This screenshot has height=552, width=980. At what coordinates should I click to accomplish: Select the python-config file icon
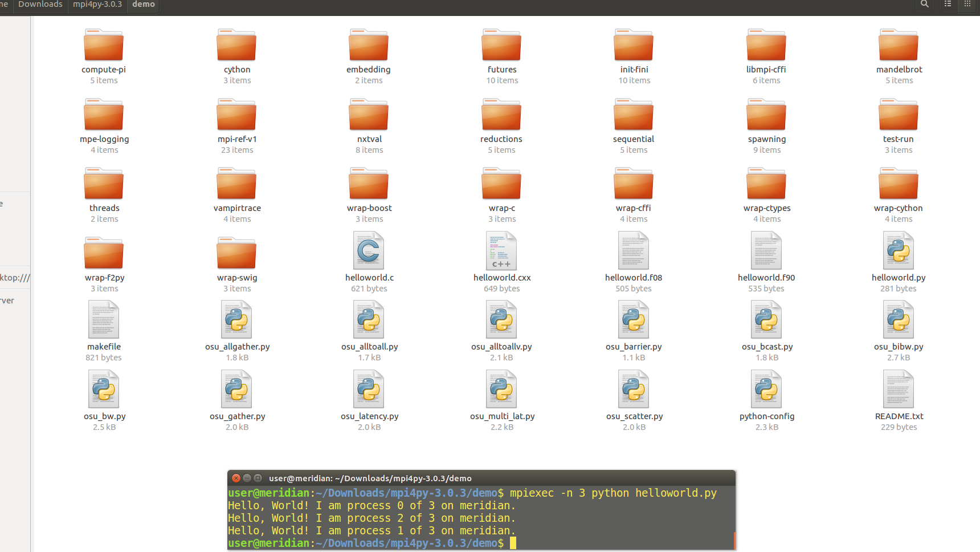click(766, 389)
